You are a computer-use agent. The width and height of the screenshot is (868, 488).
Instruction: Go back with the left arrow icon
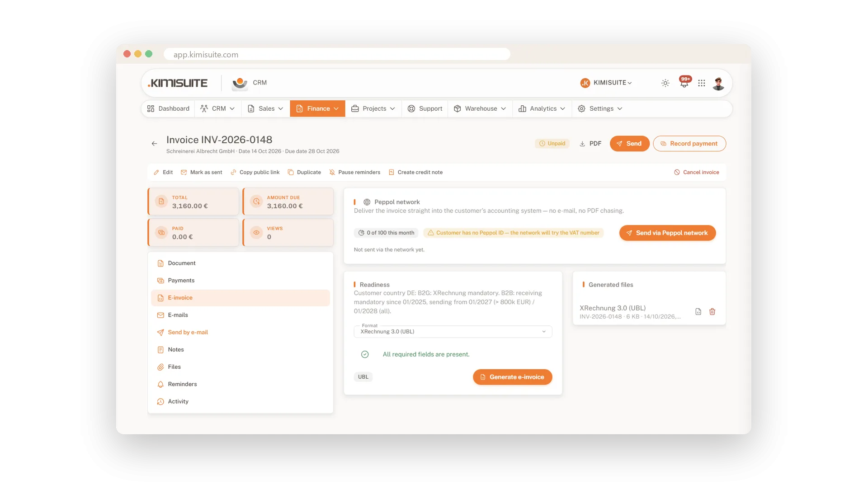pos(154,144)
